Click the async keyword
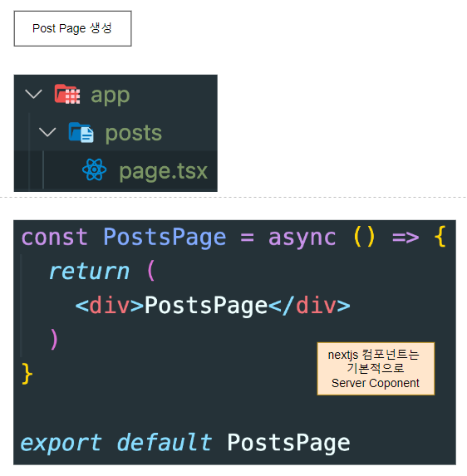The image size is (467, 476). coord(302,238)
